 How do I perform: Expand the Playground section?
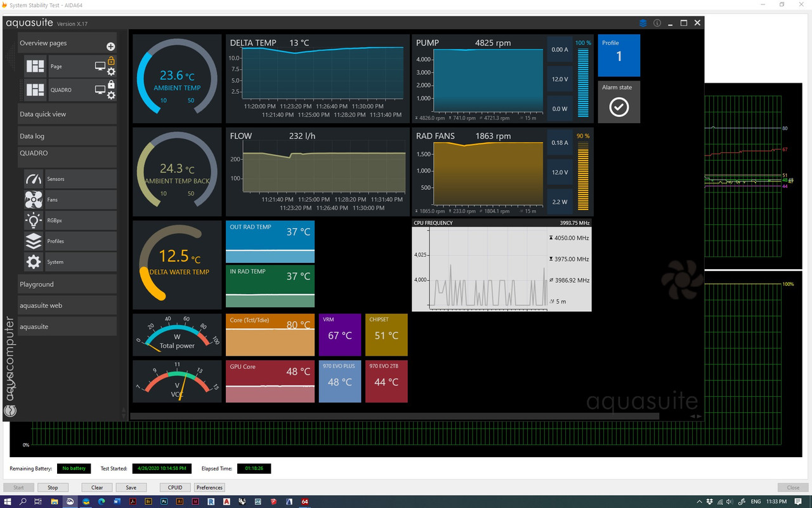point(67,284)
